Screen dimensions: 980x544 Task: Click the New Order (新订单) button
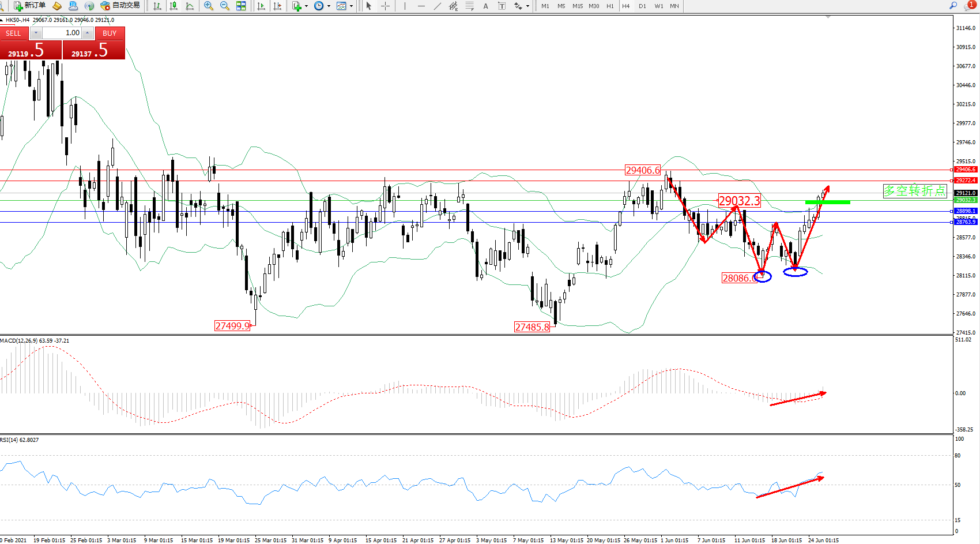pos(29,6)
